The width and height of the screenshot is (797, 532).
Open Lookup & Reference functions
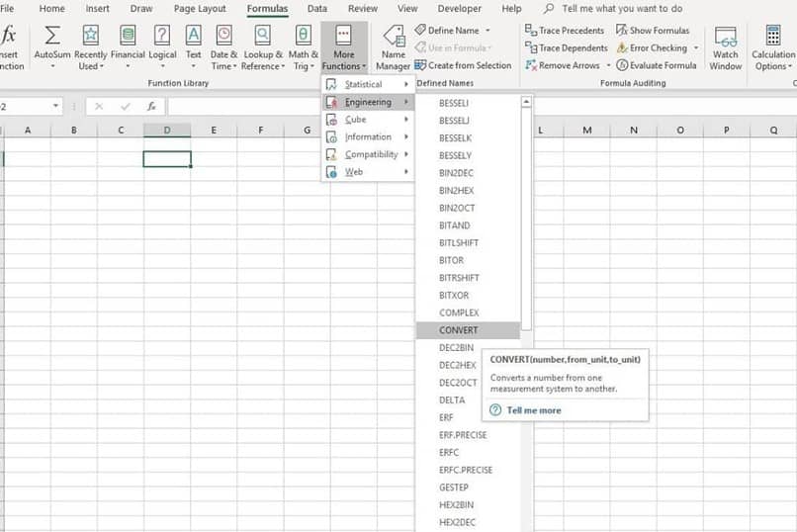click(263, 47)
